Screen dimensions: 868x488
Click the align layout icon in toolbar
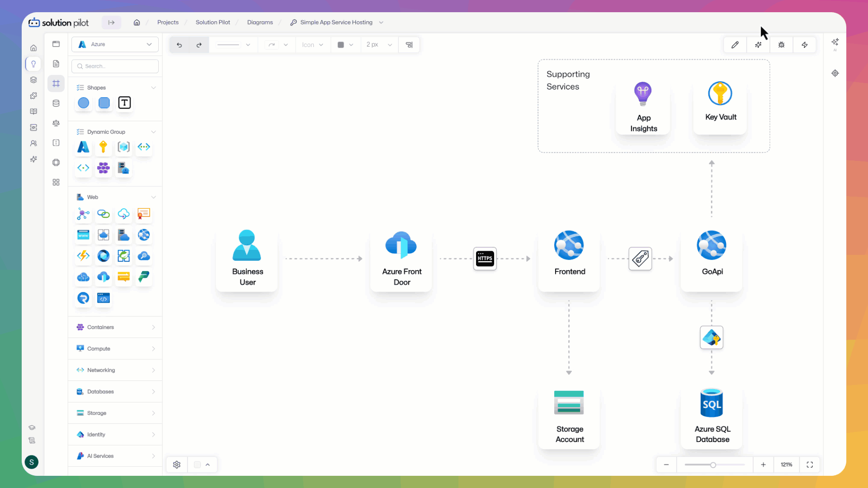409,45
